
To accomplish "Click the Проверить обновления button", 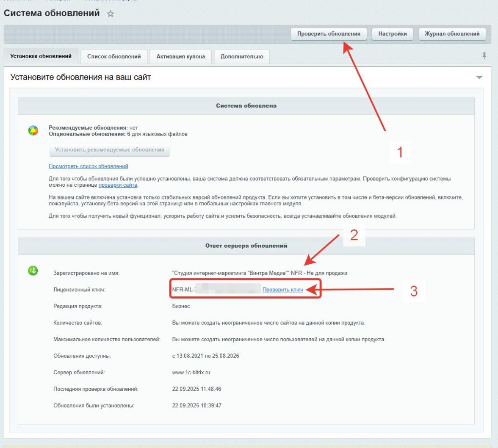I will click(329, 33).
